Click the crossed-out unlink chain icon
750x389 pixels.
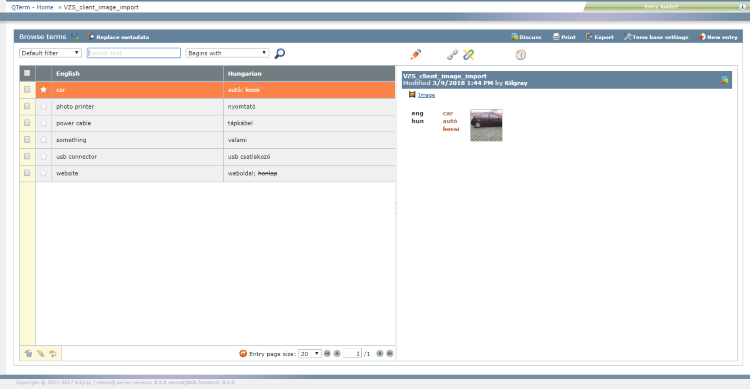coord(469,55)
